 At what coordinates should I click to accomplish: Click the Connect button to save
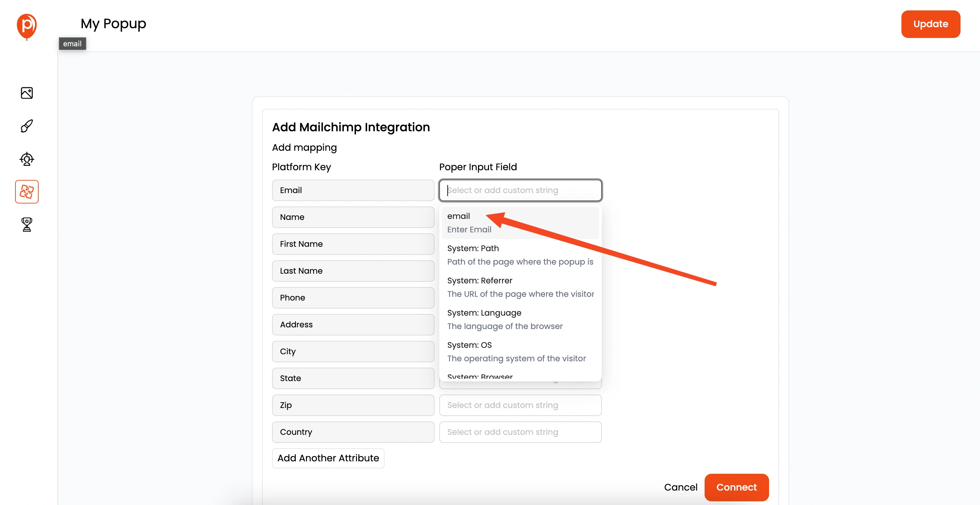(736, 487)
